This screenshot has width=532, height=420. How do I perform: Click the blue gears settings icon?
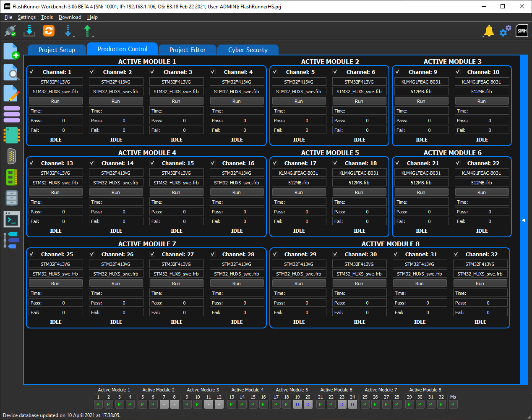[x=505, y=31]
